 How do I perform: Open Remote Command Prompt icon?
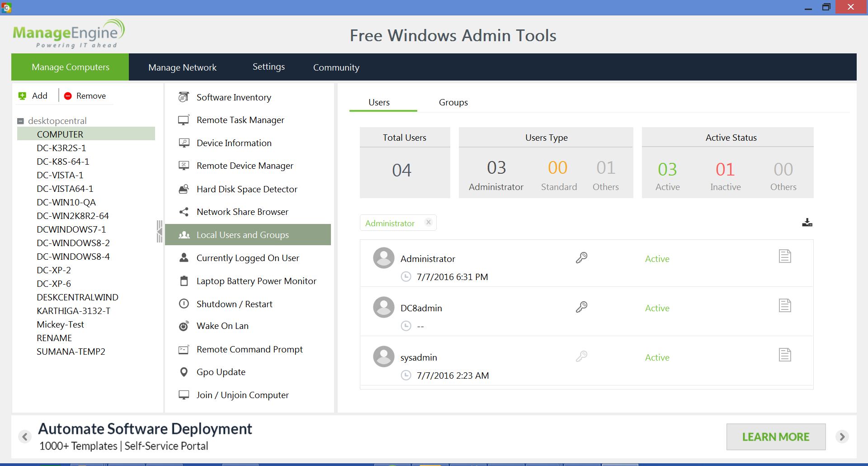tap(184, 349)
